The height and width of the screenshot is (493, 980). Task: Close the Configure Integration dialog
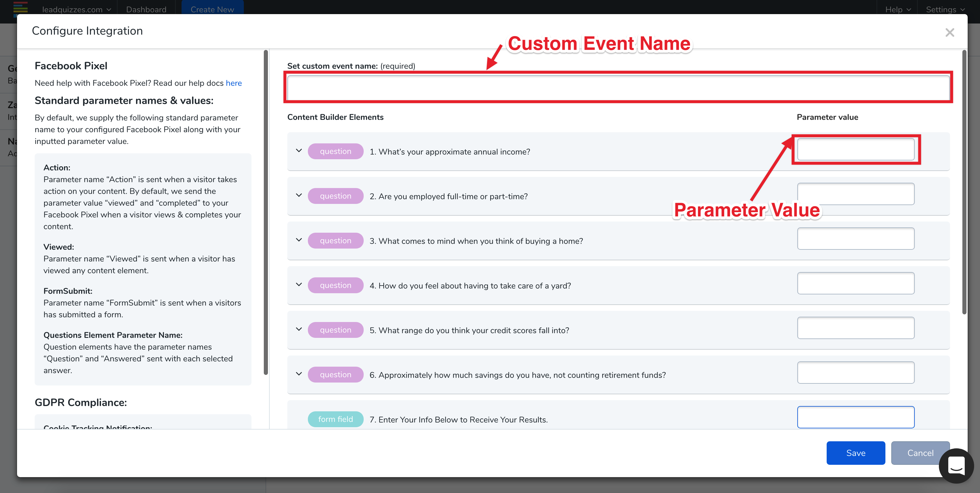[949, 33]
